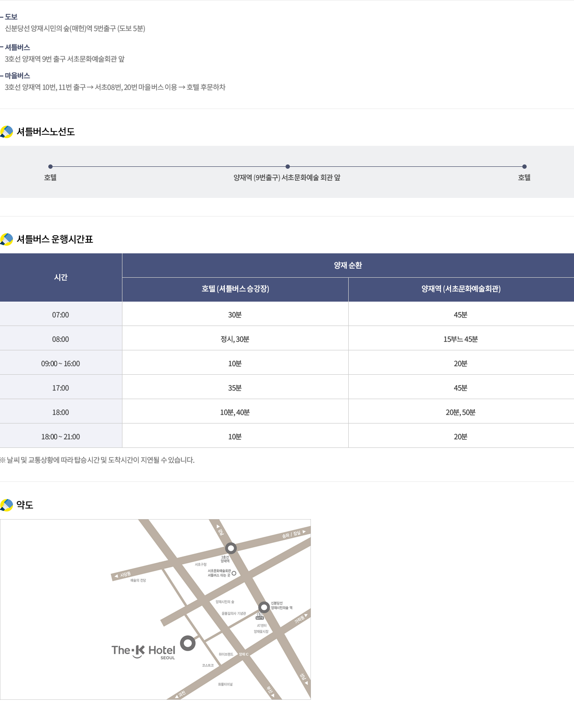Click the 서초문화예술회관 shuttle stop marker on map

[234, 573]
